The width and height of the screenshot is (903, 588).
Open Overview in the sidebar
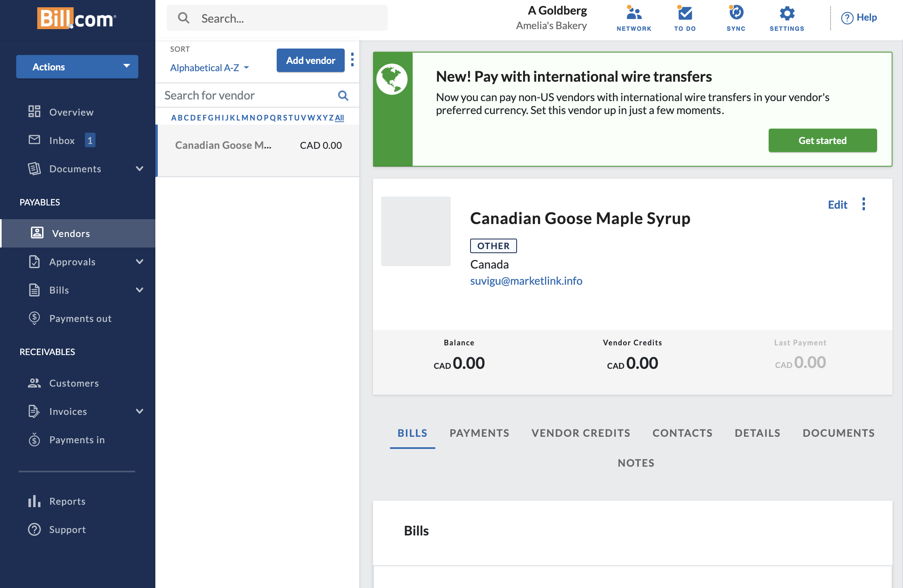71,112
